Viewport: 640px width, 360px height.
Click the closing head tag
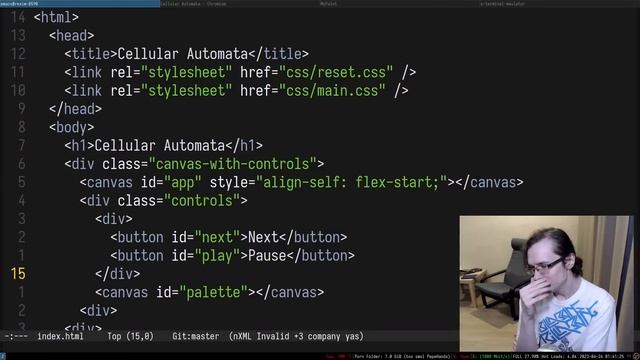coord(76,109)
